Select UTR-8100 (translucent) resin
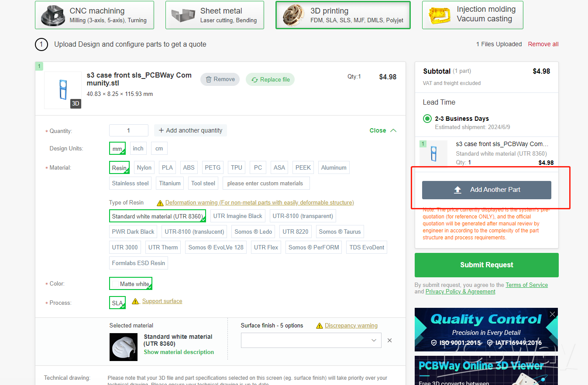The height and width of the screenshot is (385, 588). 195,232
